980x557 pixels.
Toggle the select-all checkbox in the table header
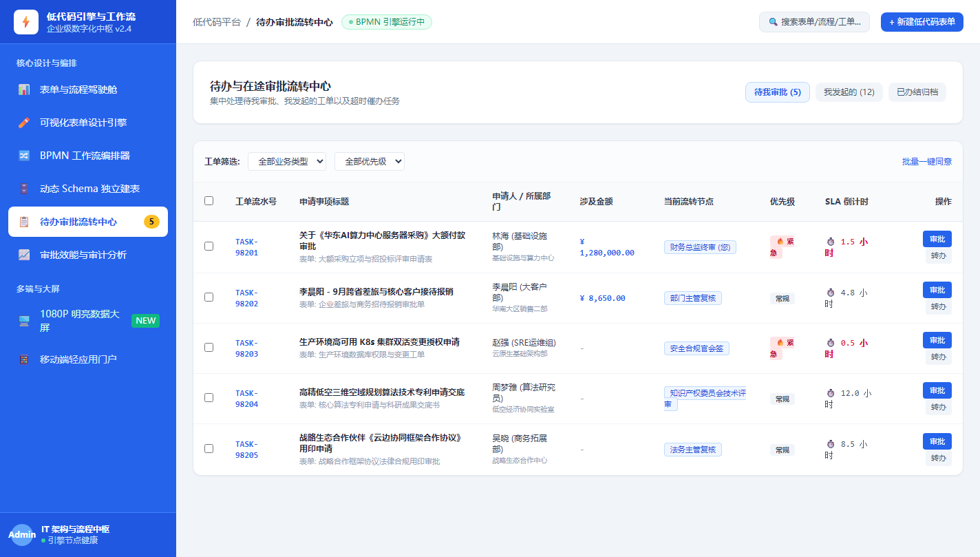[x=209, y=201]
